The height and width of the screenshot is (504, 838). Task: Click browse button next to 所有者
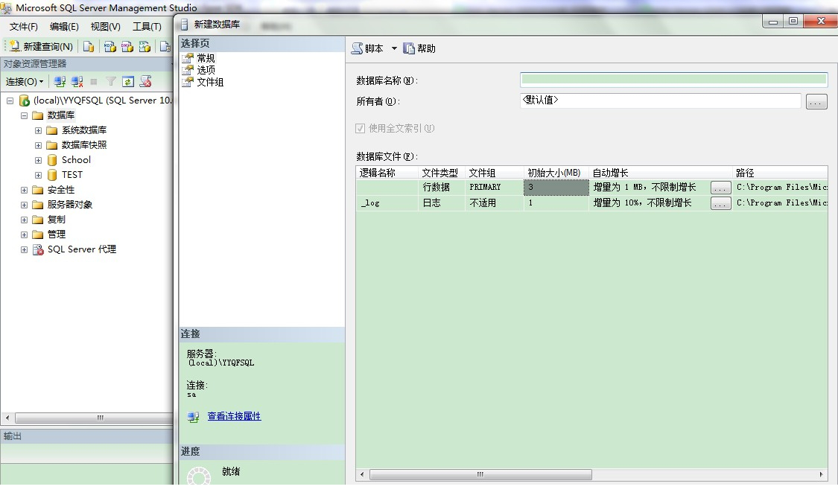tap(816, 101)
